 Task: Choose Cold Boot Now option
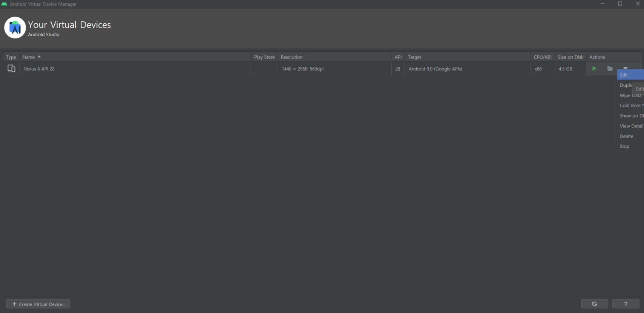(x=630, y=106)
